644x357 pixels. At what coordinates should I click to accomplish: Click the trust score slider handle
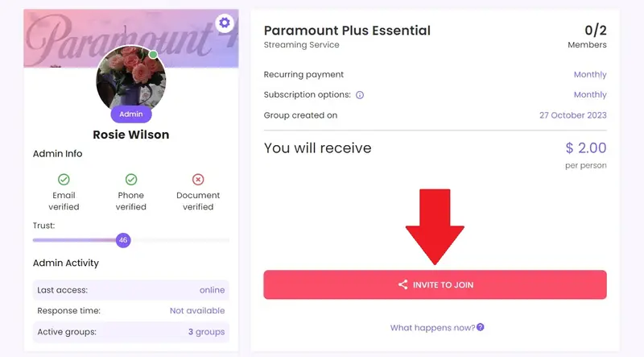122,240
